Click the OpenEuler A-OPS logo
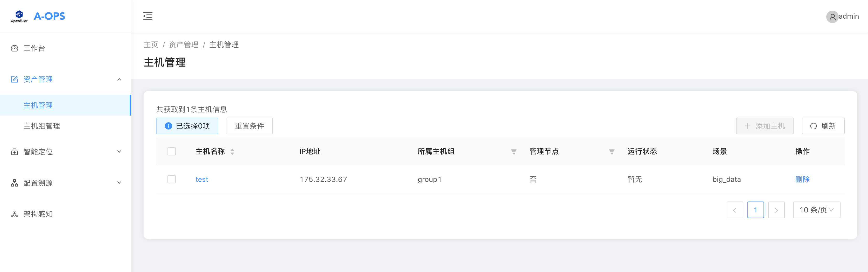This screenshot has height=272, width=868. [x=38, y=16]
